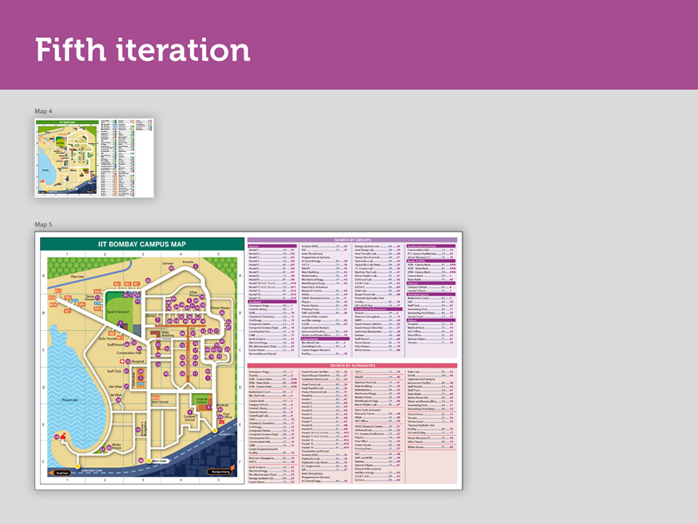Click the red cross hospital icon

122,362
